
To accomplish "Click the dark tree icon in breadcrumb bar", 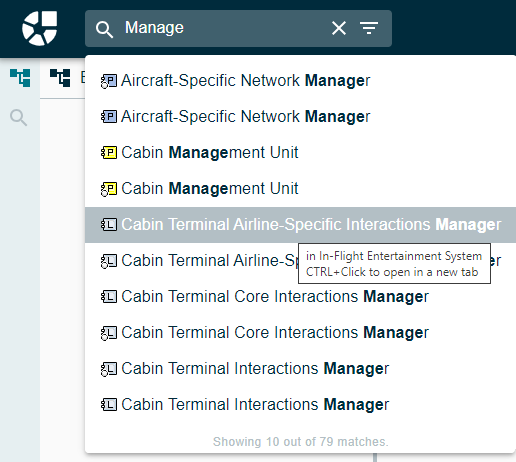I will coord(60,78).
